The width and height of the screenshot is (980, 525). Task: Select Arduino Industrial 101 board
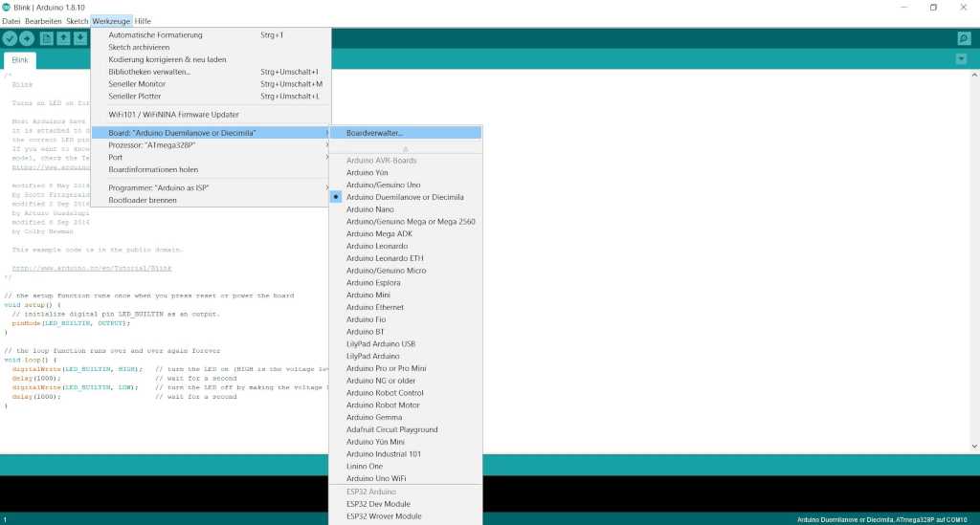click(406, 454)
